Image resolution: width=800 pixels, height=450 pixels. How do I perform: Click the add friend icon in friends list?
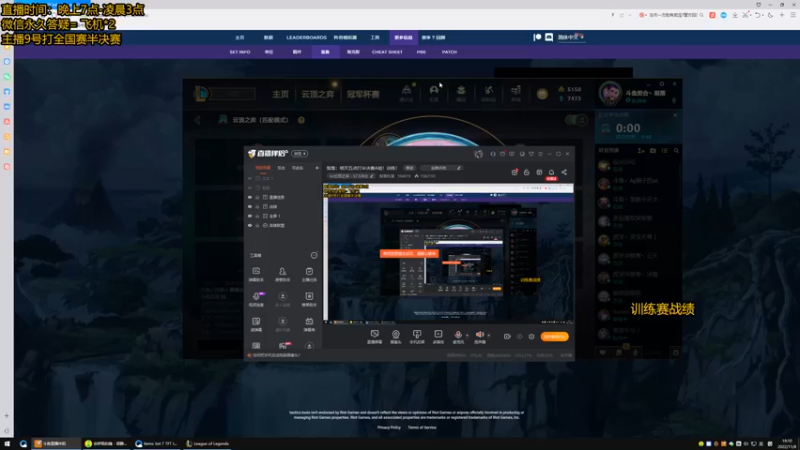click(641, 151)
